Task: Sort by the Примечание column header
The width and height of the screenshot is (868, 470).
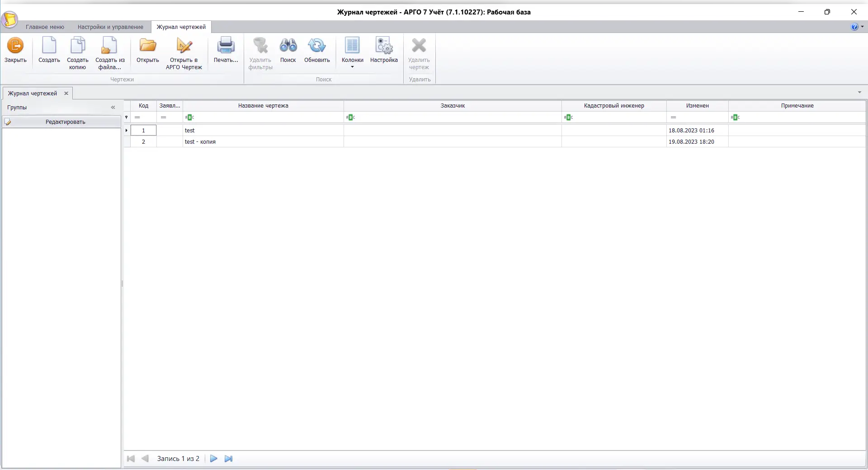Action: click(797, 106)
